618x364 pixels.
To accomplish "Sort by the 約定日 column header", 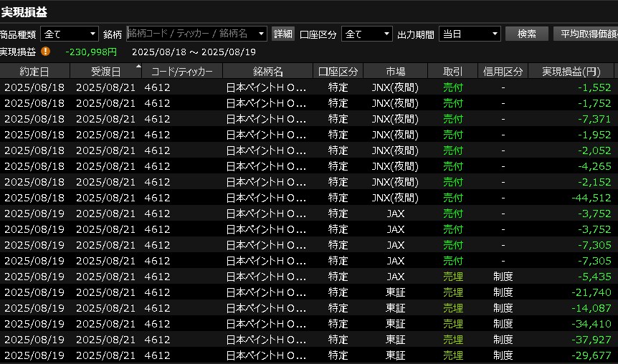I will pyautogui.click(x=34, y=71).
